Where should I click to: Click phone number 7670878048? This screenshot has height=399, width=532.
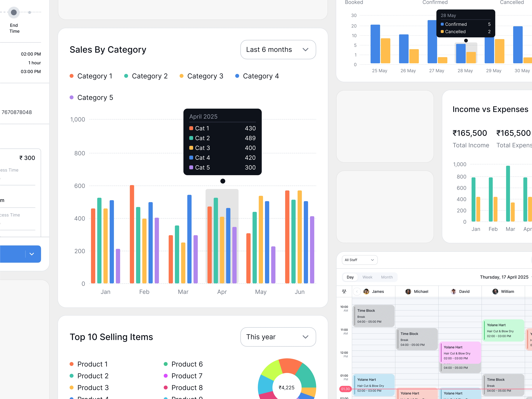click(x=17, y=112)
